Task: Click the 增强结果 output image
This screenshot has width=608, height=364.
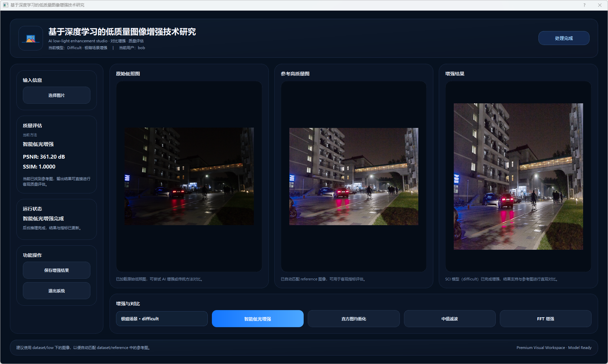Action: 518,176
